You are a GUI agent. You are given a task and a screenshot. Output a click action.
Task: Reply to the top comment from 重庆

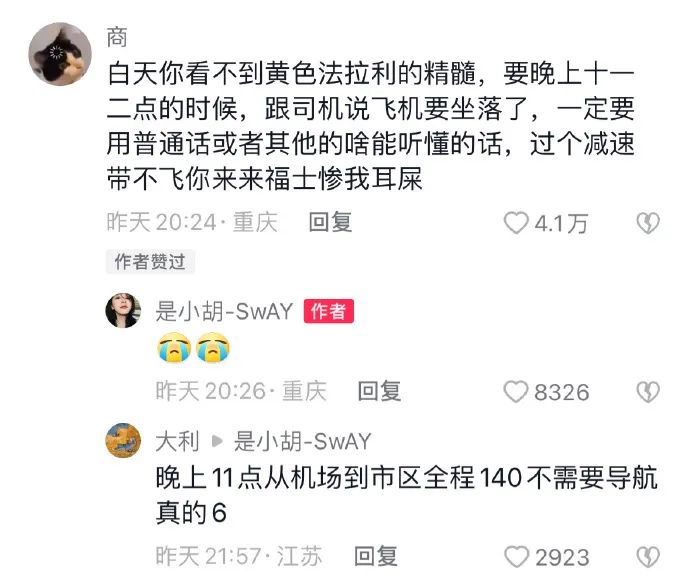pos(330,222)
